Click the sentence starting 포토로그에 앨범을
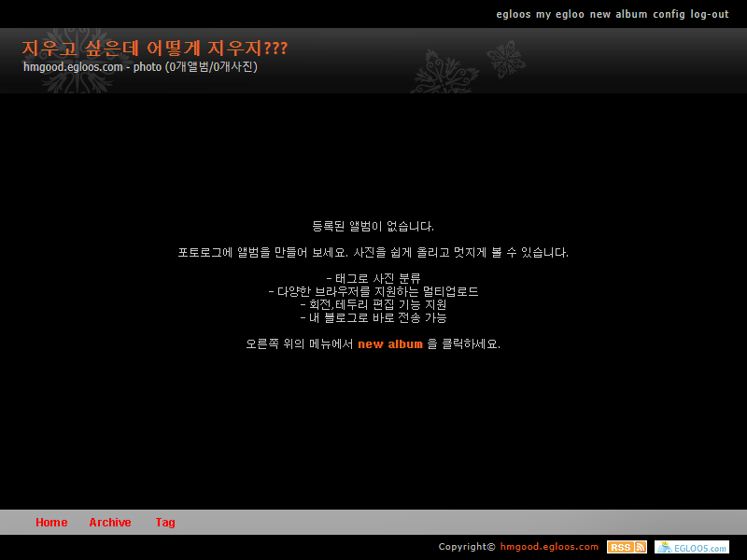The image size is (747, 560). [x=373, y=252]
